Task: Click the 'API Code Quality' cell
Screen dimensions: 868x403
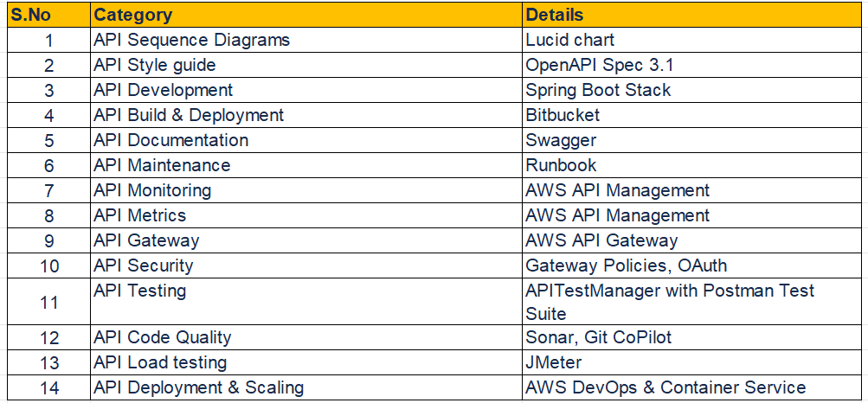Action: (x=306, y=337)
